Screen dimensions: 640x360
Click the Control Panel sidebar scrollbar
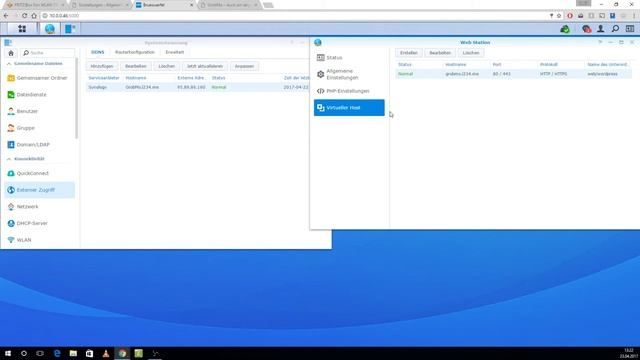[x=76, y=98]
